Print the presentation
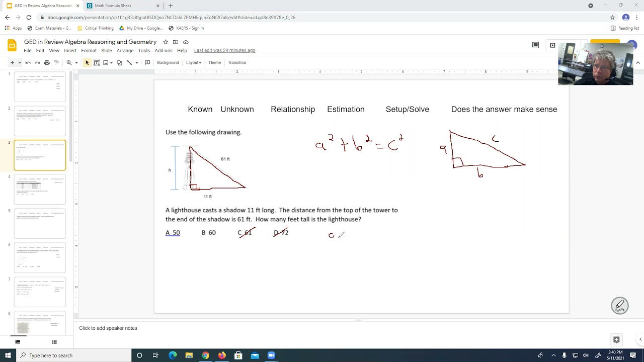The image size is (644, 362). (47, 63)
